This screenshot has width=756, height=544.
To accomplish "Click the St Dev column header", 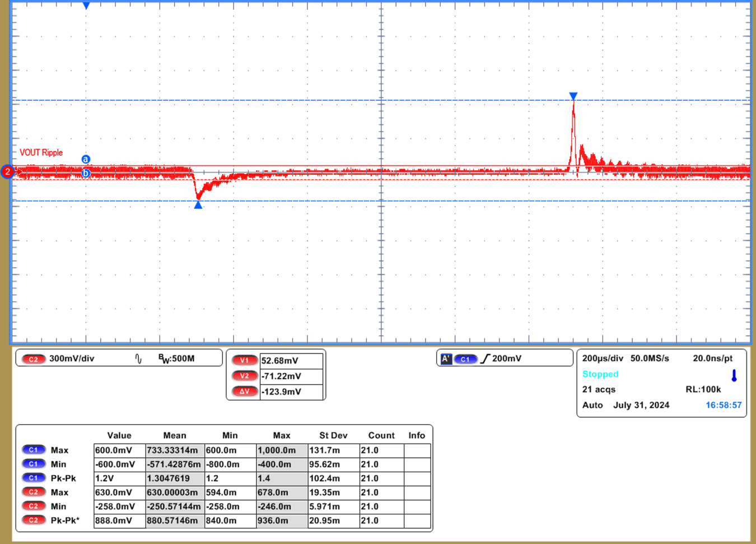I will pyautogui.click(x=333, y=435).
